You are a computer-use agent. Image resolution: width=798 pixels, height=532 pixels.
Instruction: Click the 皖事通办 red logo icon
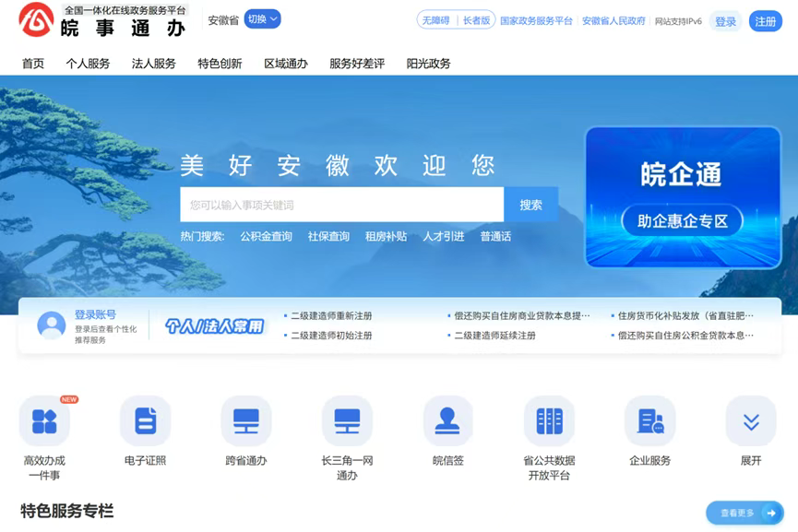36,20
